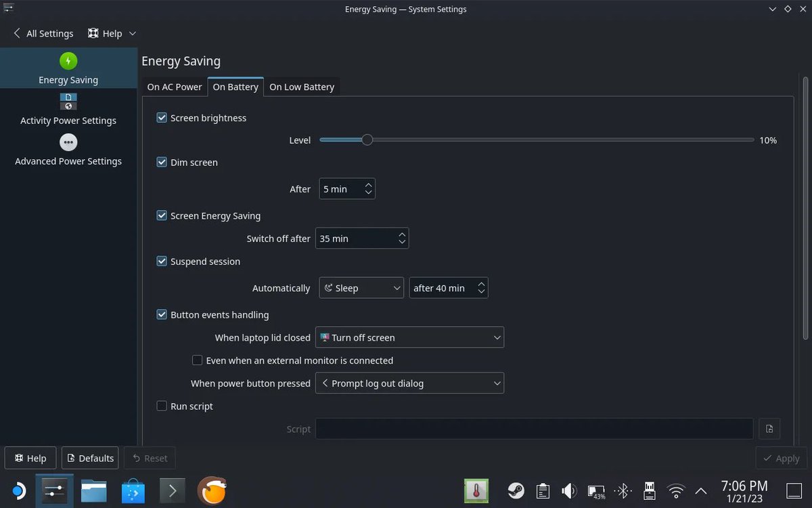
Task: Open the Dolphin file manager from taskbar
Action: 94,490
